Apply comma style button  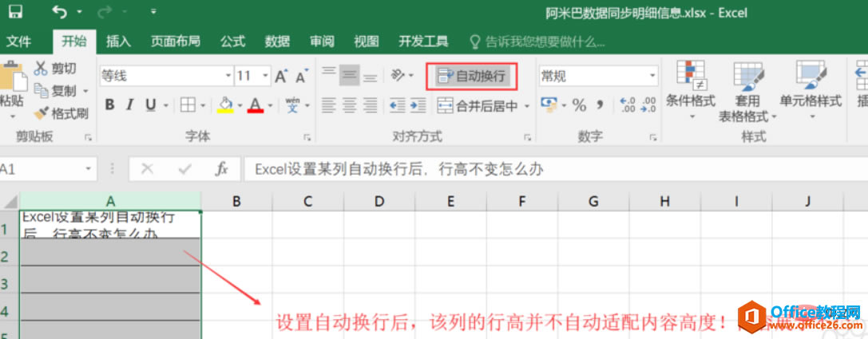coord(600,104)
